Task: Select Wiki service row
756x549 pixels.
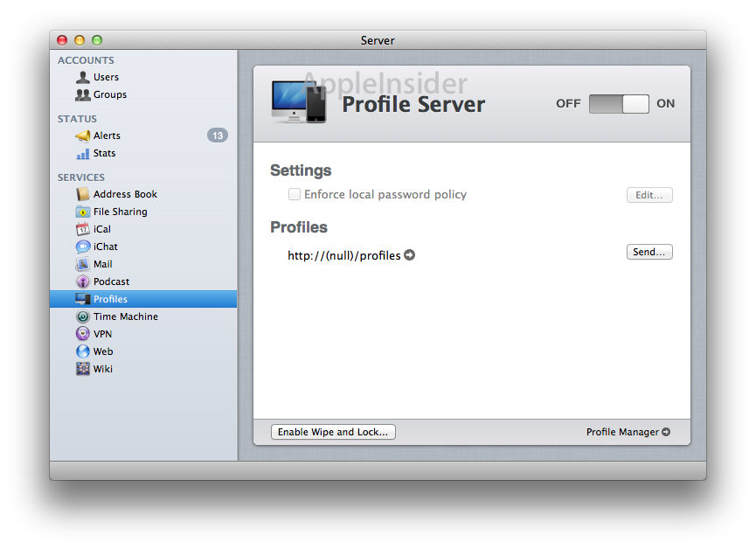Action: coord(143,369)
